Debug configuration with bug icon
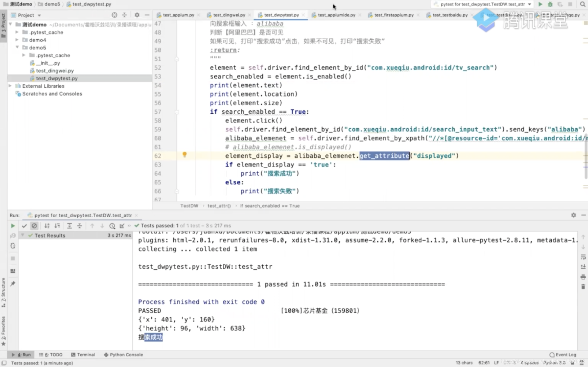This screenshot has height=367, width=588. (550, 4)
